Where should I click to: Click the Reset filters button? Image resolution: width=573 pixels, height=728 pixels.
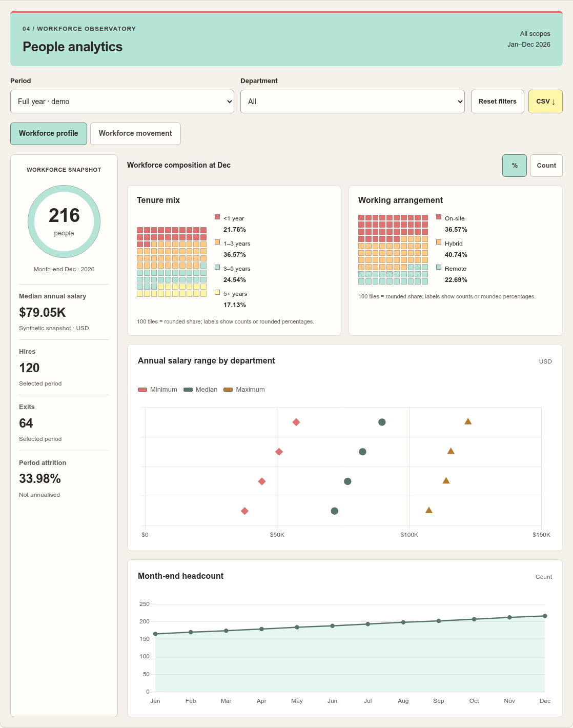[x=498, y=102]
